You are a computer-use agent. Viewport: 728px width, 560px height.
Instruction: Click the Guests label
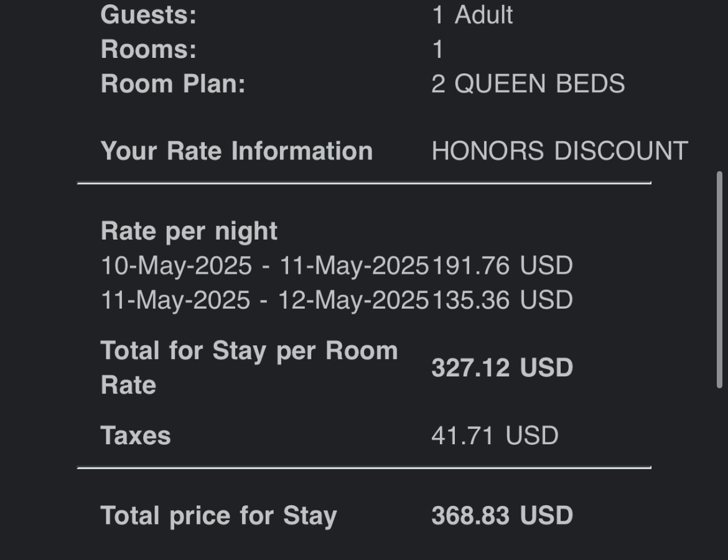click(149, 15)
